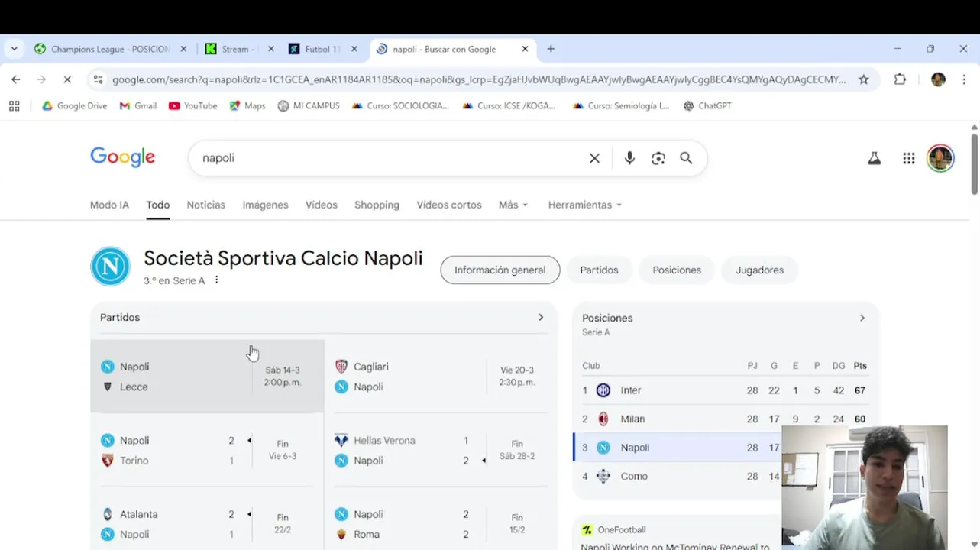Screen dimensions: 980x550
Task: Select the Videos cortos tab
Action: click(x=449, y=205)
